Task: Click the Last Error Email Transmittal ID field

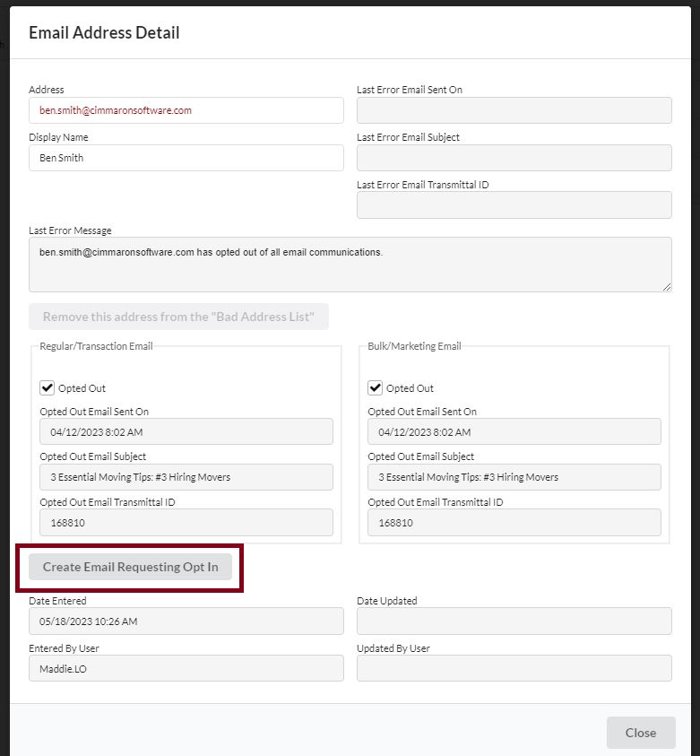Action: 514,204
